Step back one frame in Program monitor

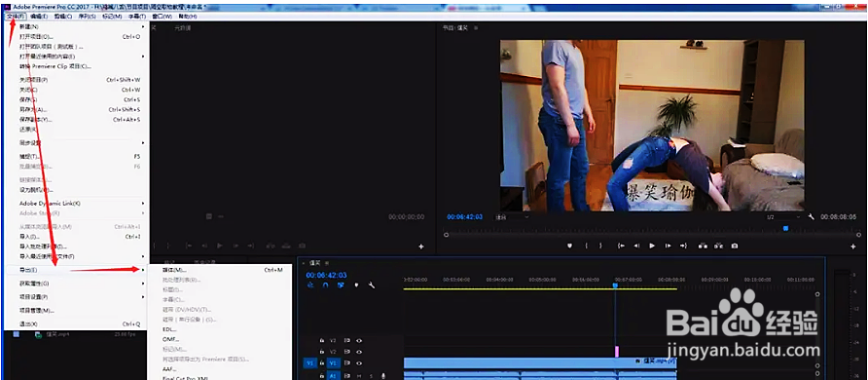[x=636, y=246]
